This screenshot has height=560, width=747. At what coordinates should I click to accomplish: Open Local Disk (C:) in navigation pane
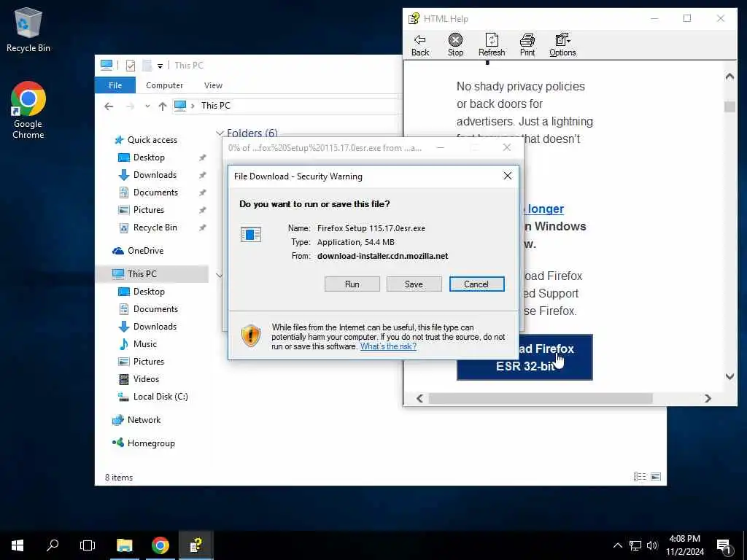click(x=160, y=397)
